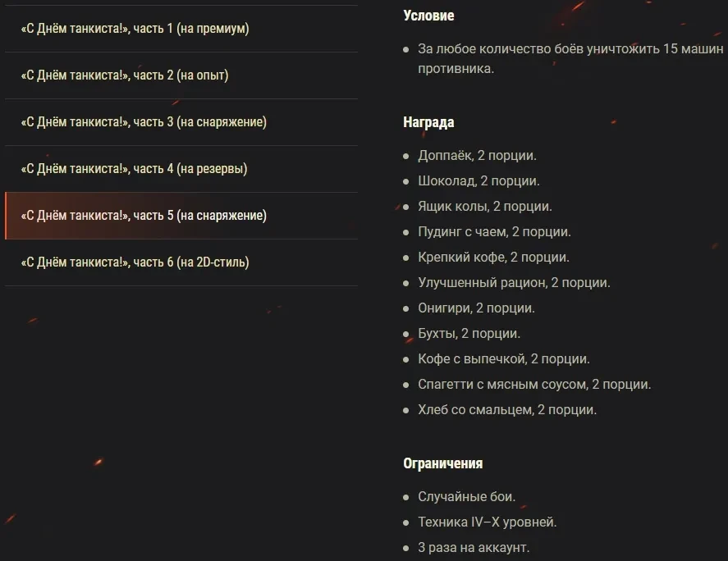Click the Улучшенный рацион reward item

(x=514, y=282)
